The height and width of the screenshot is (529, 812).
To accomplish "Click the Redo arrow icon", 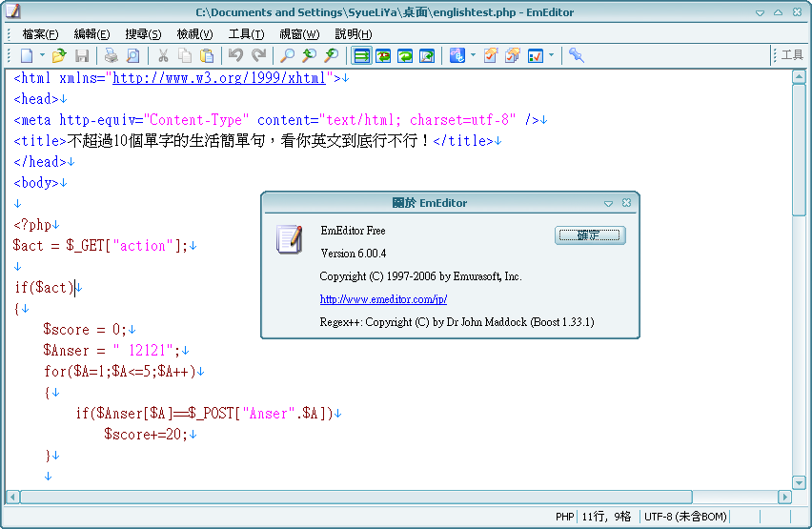I will [258, 55].
